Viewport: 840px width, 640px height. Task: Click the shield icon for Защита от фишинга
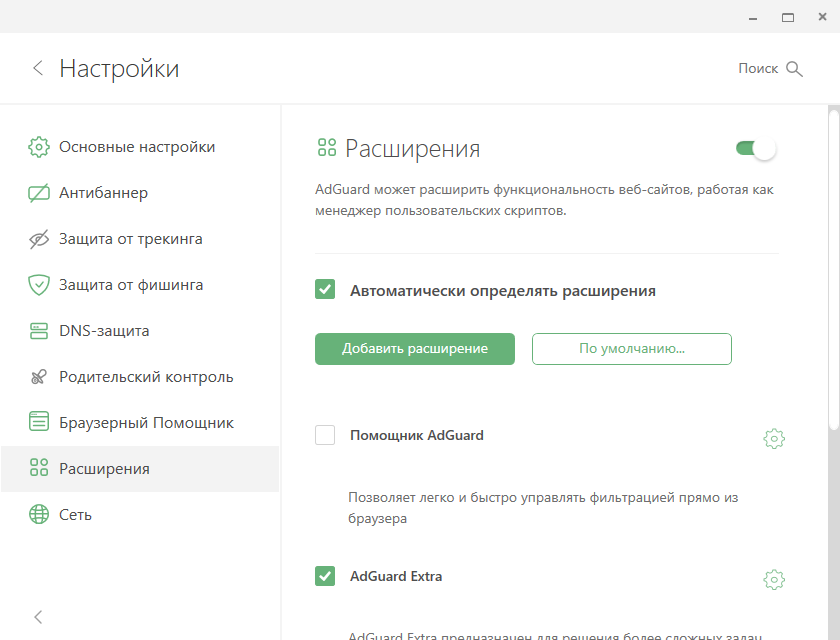coord(39,285)
